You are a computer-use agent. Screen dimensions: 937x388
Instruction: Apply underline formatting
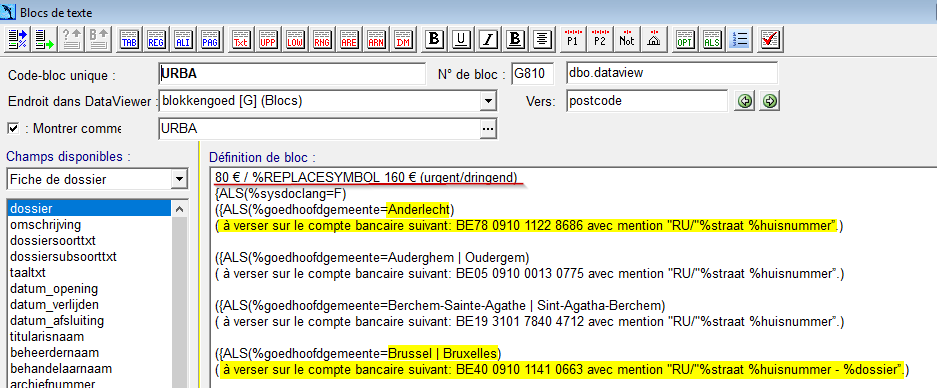pos(461,39)
